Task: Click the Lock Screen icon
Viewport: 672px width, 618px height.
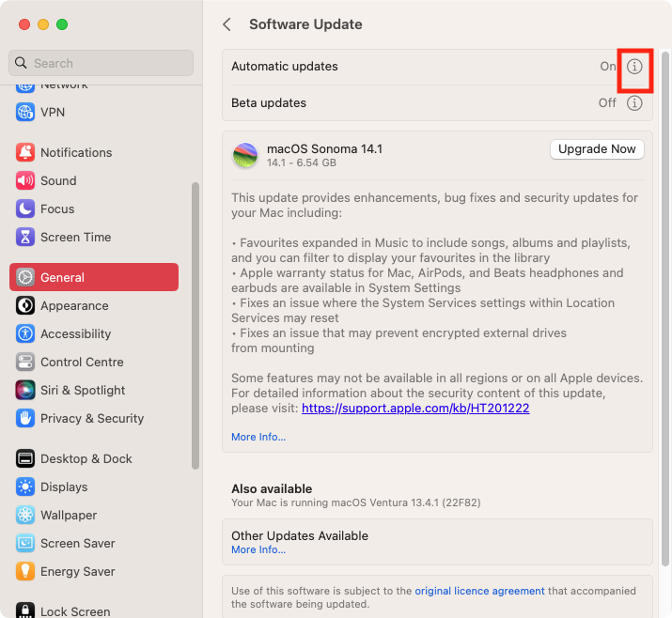Action: click(25, 610)
